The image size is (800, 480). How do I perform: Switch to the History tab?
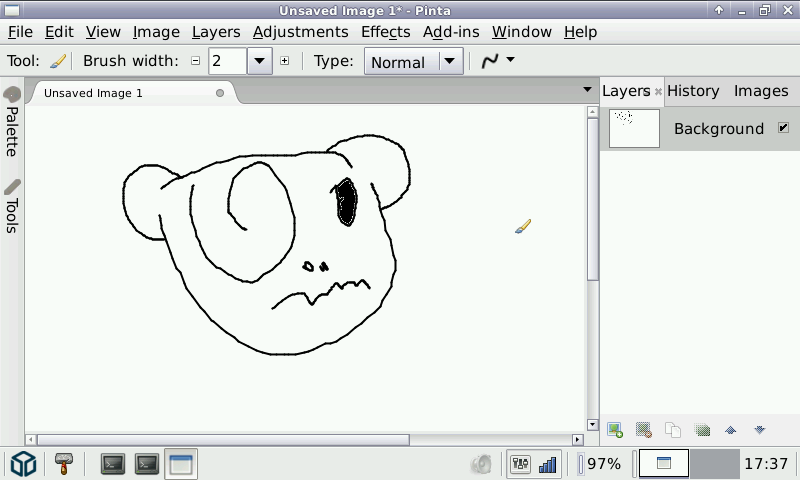coord(693,91)
